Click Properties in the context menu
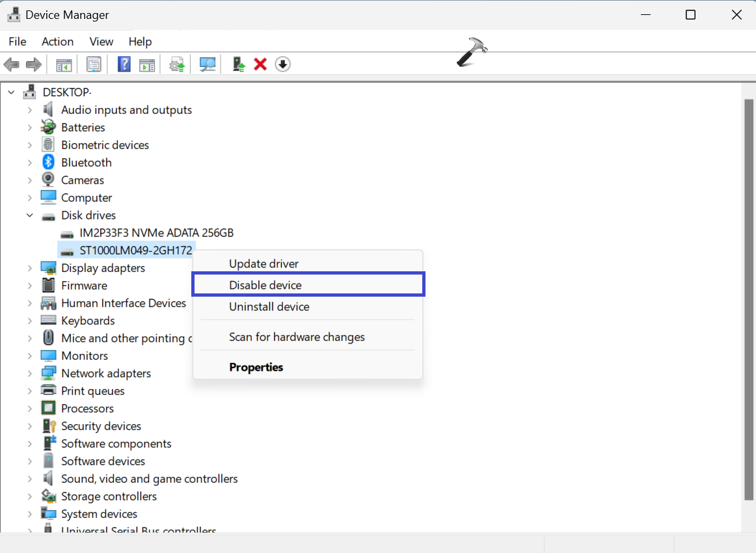The height and width of the screenshot is (553, 756). click(256, 367)
